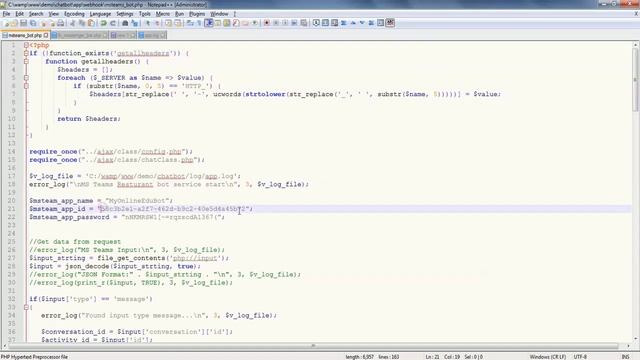This screenshot has height=360, width=640.
Task: Cut selection with the scissors icon
Action: [73, 23]
